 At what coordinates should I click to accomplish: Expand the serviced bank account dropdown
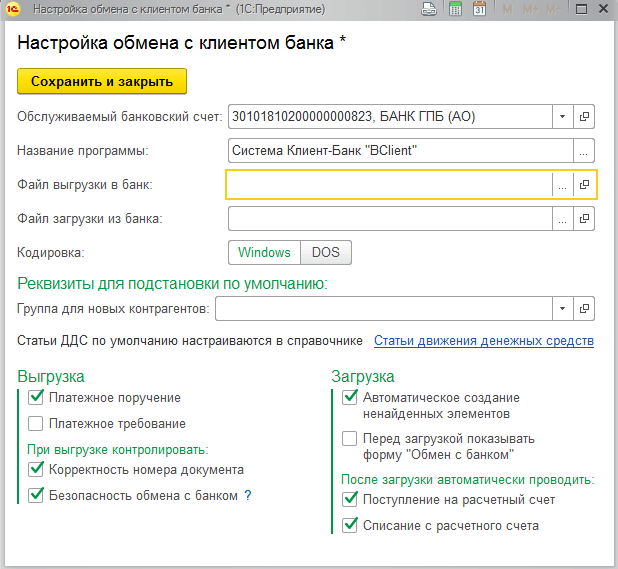pyautogui.click(x=563, y=116)
